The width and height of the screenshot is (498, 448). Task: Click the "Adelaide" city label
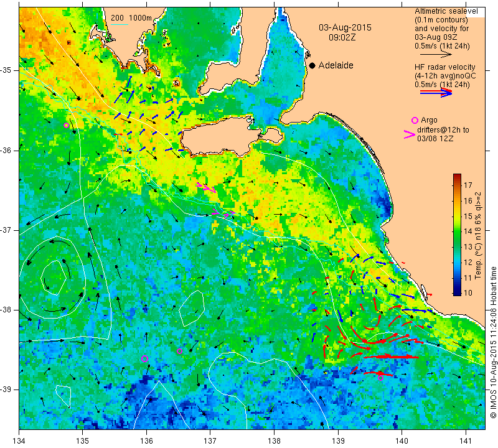point(336,65)
